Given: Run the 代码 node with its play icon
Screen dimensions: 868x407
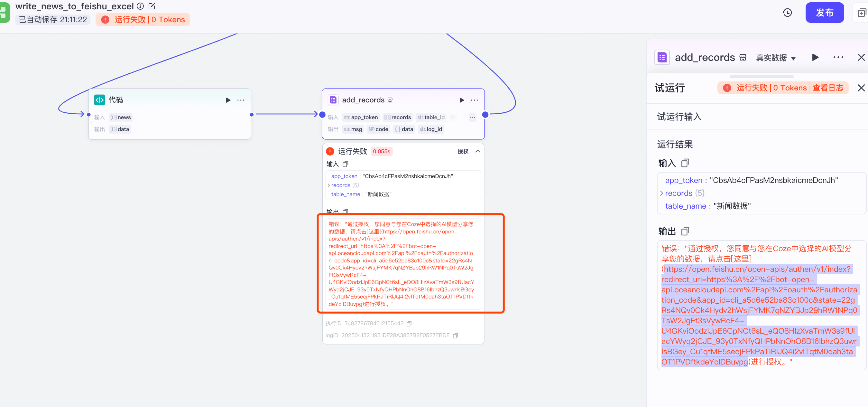Looking at the screenshot, I should click(228, 100).
